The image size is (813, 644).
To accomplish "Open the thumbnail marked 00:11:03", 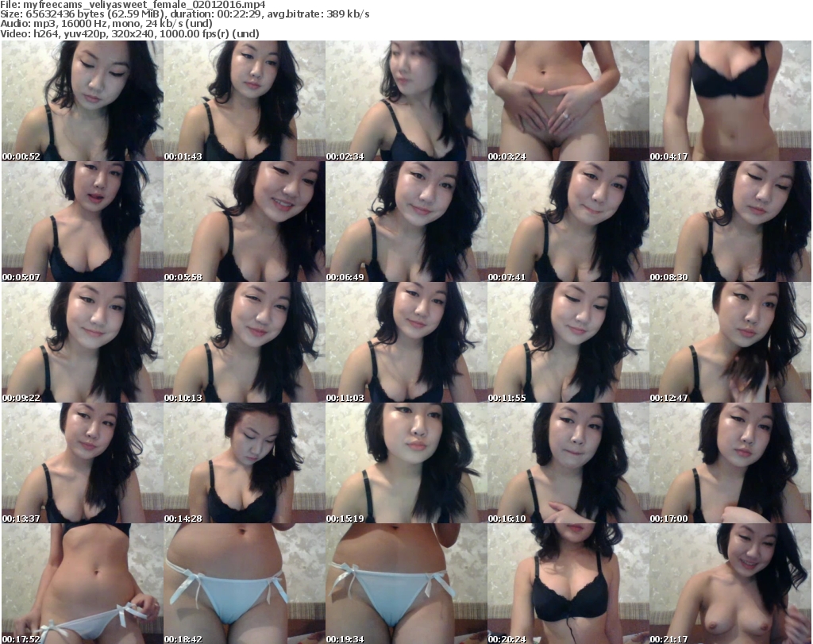I will pos(406,343).
